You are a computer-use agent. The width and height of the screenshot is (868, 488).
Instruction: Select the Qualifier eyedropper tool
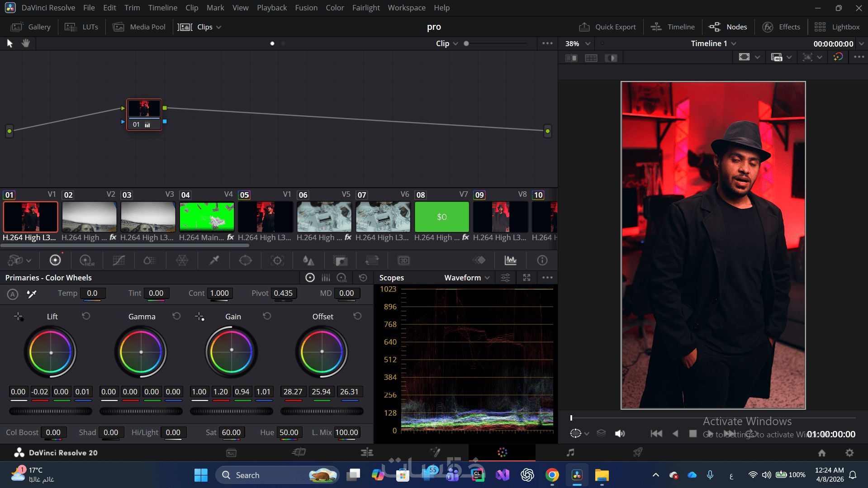[214, 261]
